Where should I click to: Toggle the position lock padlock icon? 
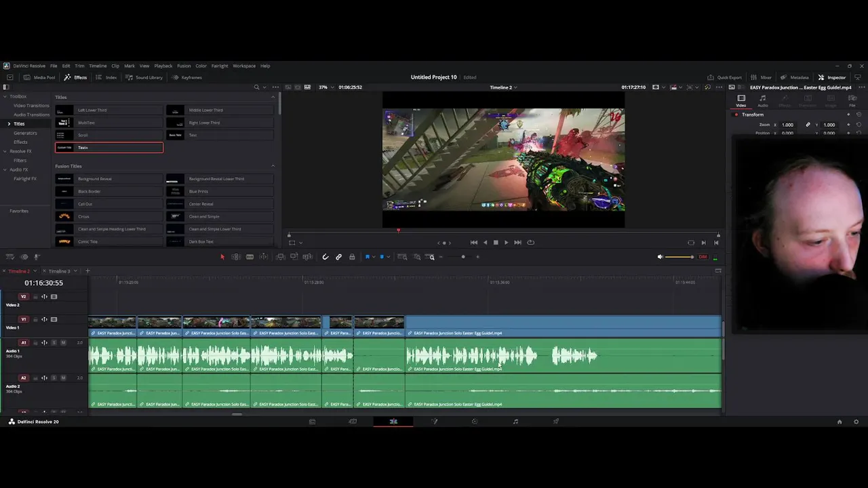[x=352, y=257]
